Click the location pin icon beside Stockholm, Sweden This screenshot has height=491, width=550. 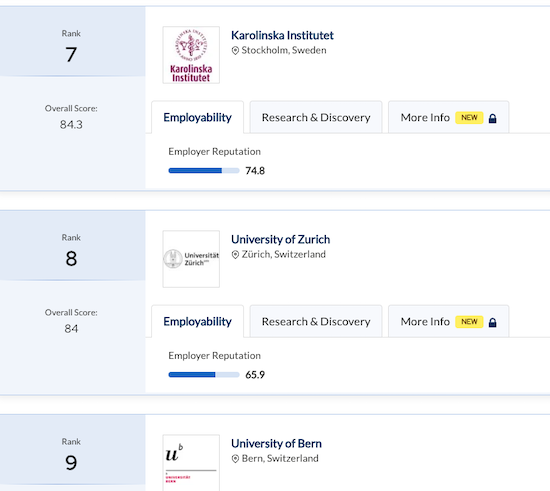(235, 51)
